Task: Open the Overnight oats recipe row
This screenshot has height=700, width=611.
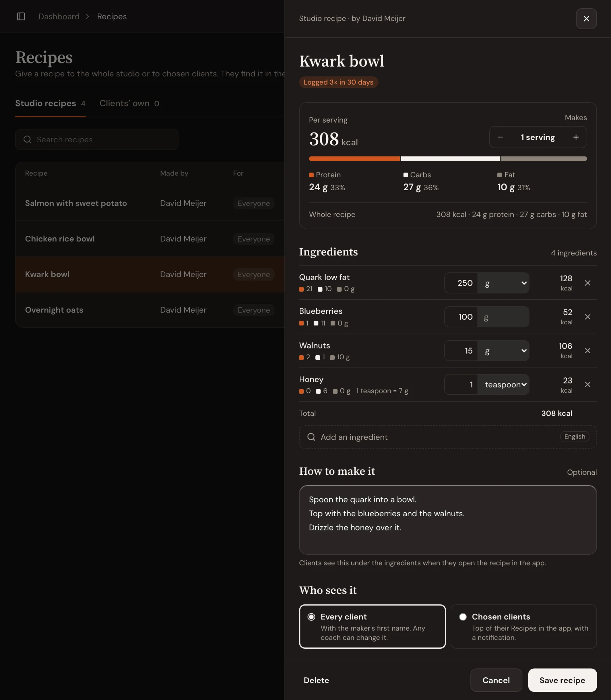Action: (x=150, y=310)
